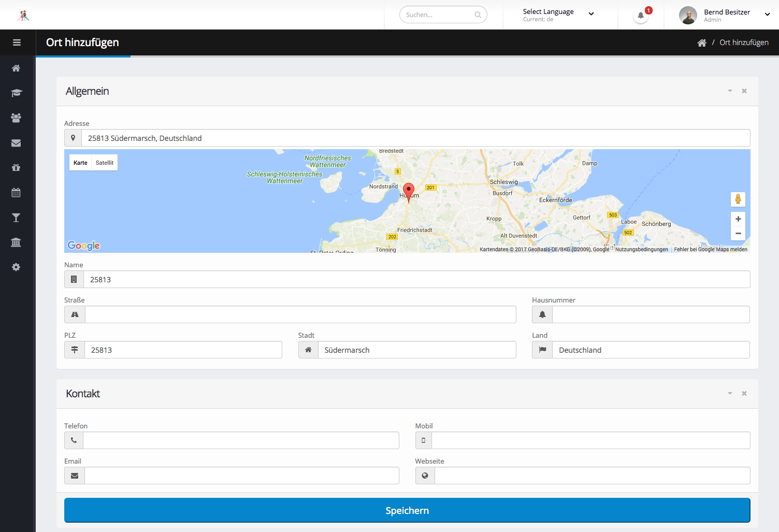
Task: Click into the Stadt field
Action: click(x=417, y=350)
